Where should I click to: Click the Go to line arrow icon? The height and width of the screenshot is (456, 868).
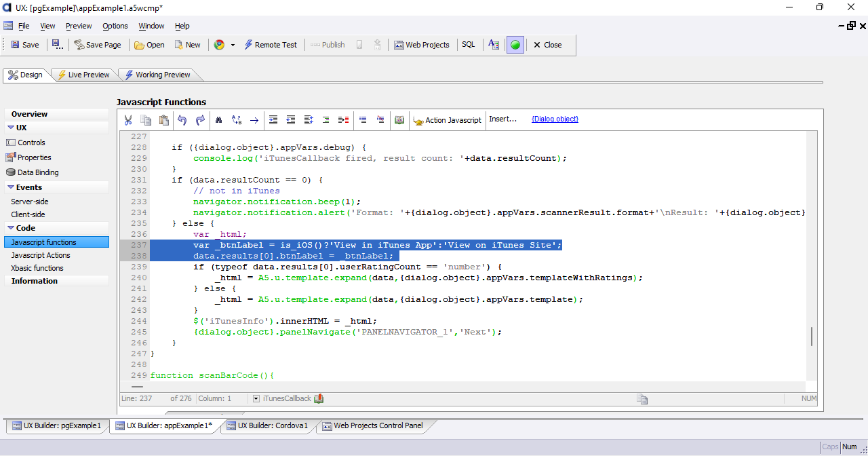254,120
